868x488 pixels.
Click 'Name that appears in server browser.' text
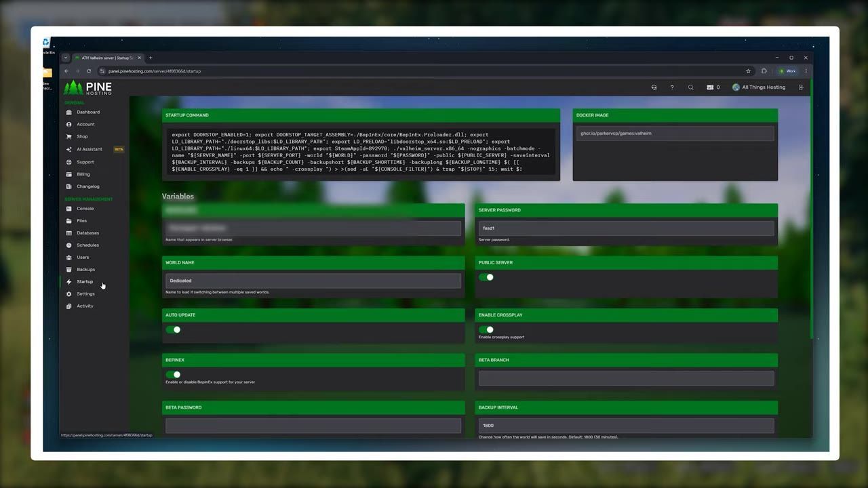[x=199, y=240]
